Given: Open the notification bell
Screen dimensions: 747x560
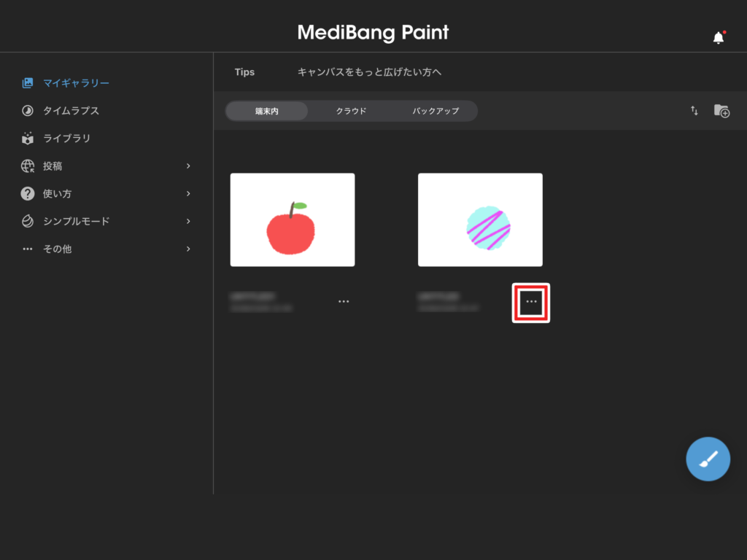Looking at the screenshot, I should [719, 37].
